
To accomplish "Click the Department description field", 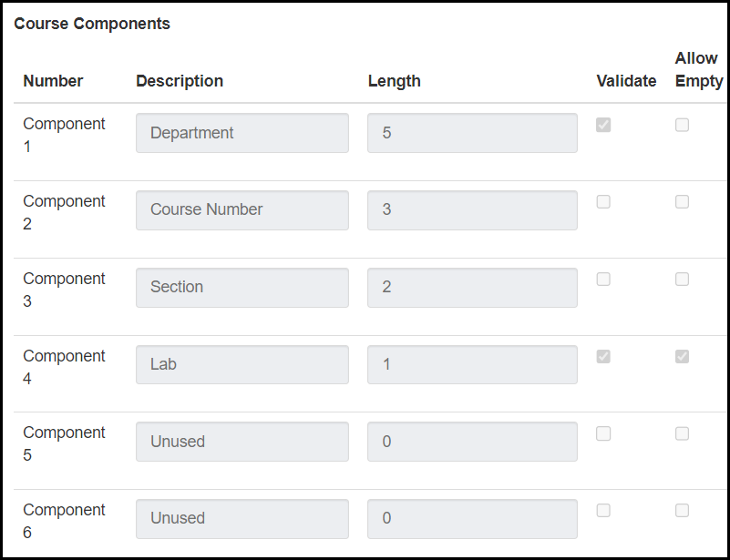I will point(242,133).
